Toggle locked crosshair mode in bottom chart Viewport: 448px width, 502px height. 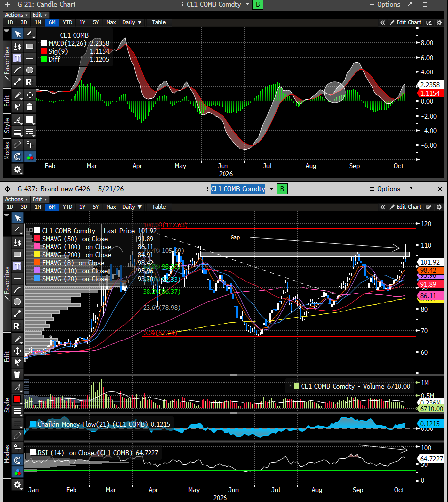tap(17, 448)
